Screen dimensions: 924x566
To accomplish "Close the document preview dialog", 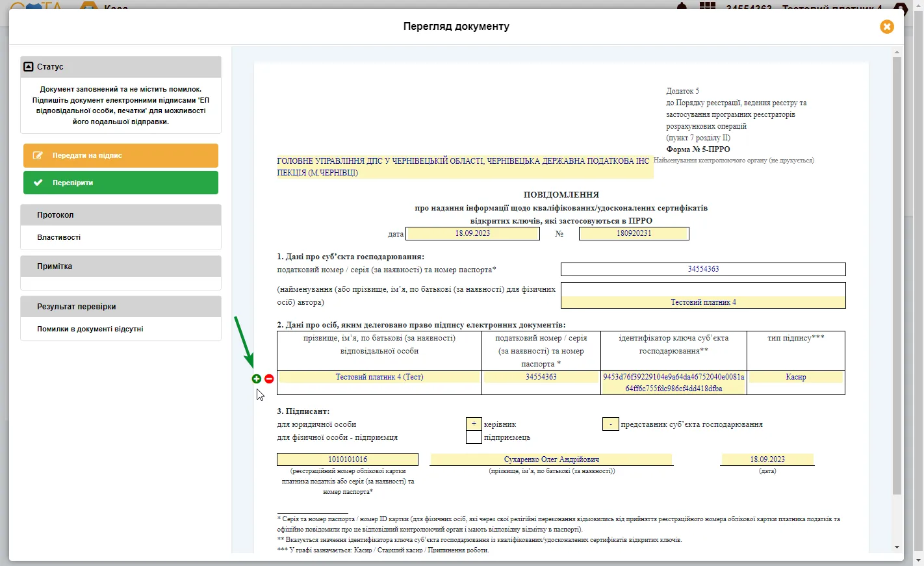I will tap(887, 27).
